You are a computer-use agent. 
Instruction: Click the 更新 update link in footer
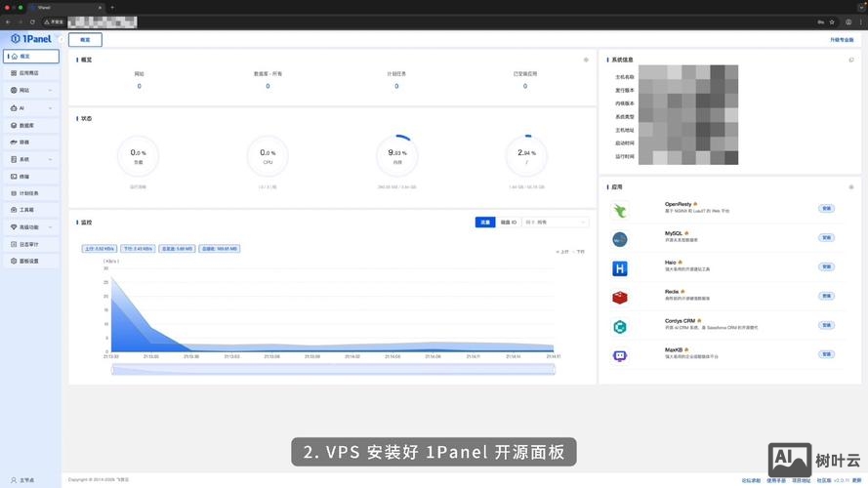(x=857, y=480)
